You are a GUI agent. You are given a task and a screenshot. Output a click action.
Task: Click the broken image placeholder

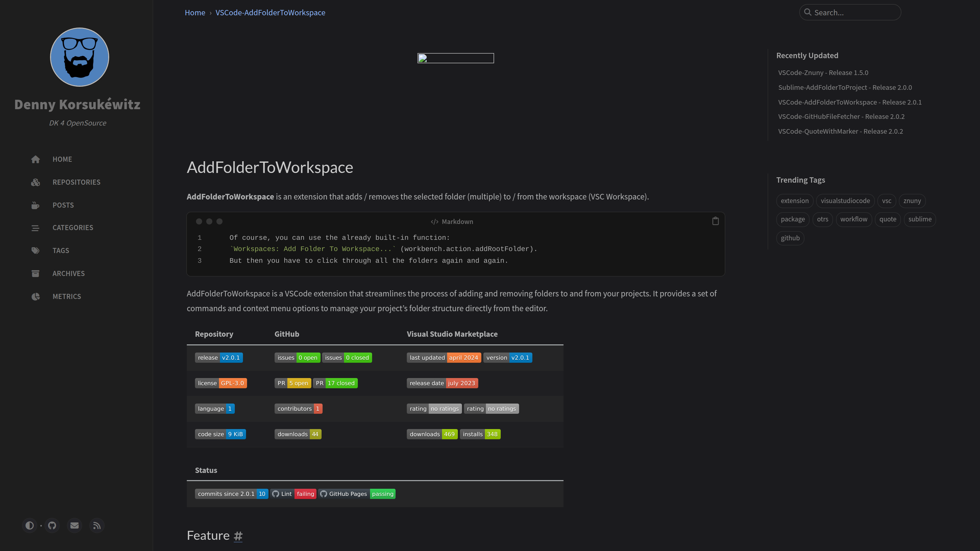[455, 58]
